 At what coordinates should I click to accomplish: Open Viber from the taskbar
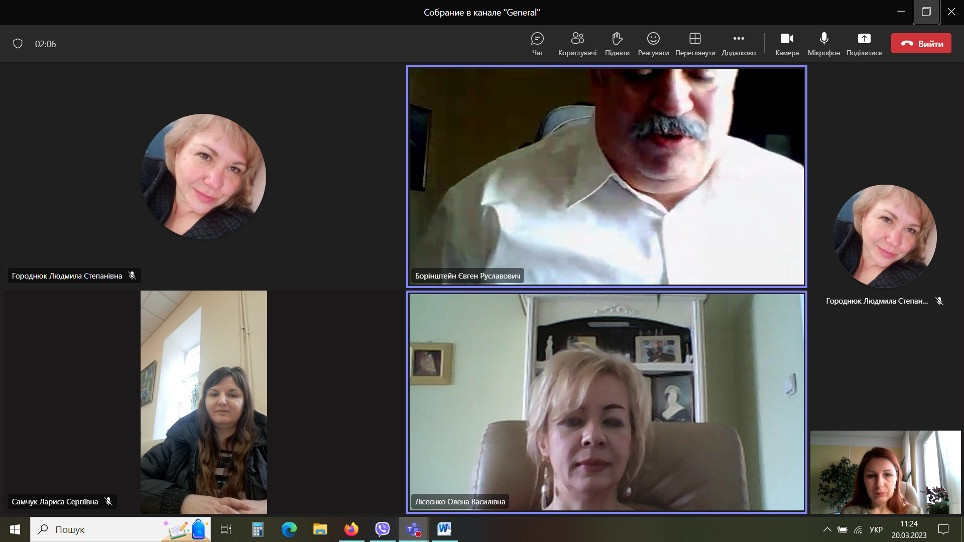[382, 529]
